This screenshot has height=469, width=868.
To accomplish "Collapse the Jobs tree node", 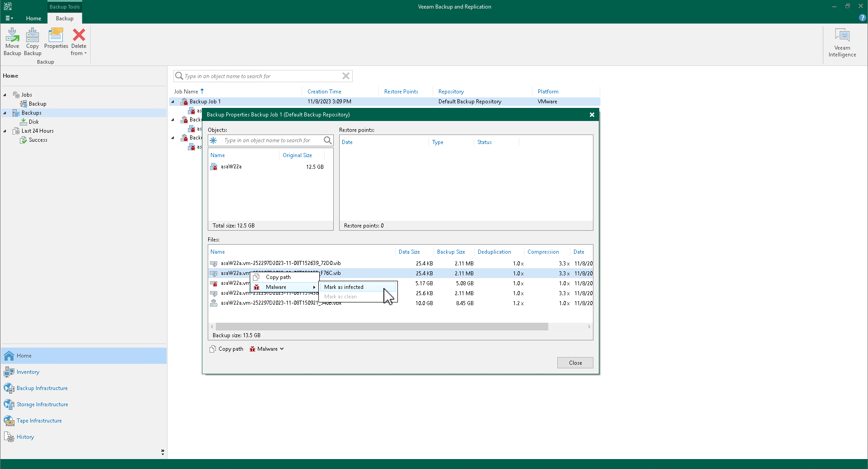I will 5,94.
